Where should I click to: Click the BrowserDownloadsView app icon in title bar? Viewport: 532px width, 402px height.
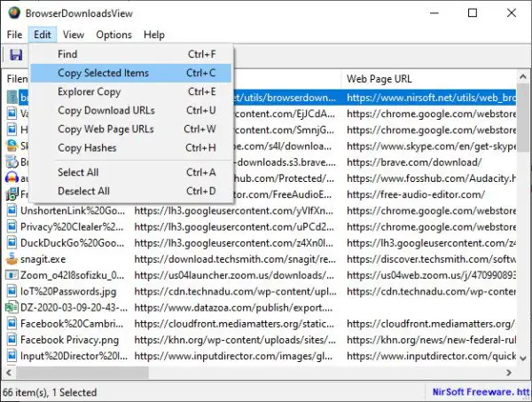click(14, 13)
